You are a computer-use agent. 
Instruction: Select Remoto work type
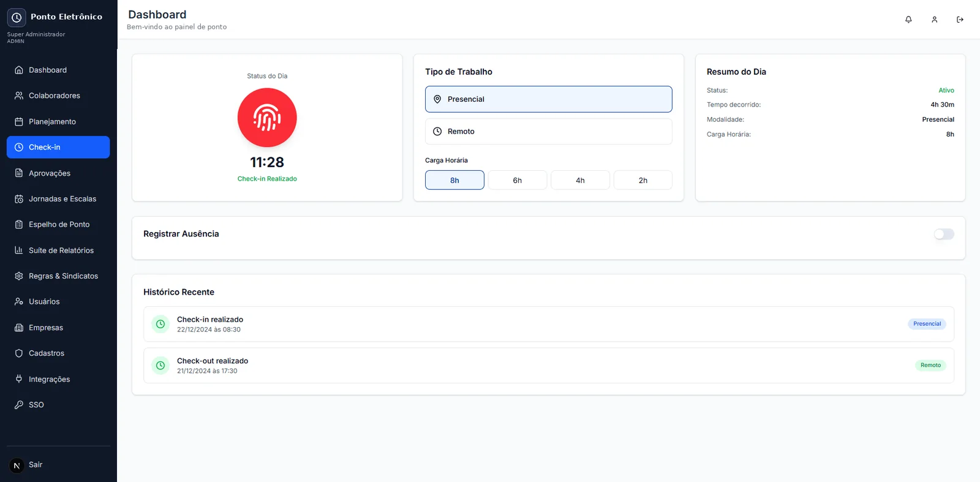pyautogui.click(x=548, y=131)
